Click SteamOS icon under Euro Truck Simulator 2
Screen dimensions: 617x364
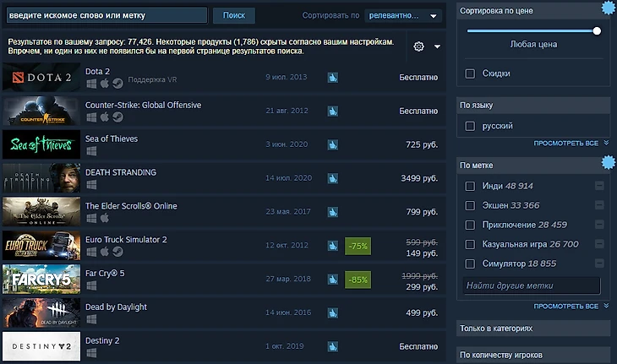click(x=117, y=252)
